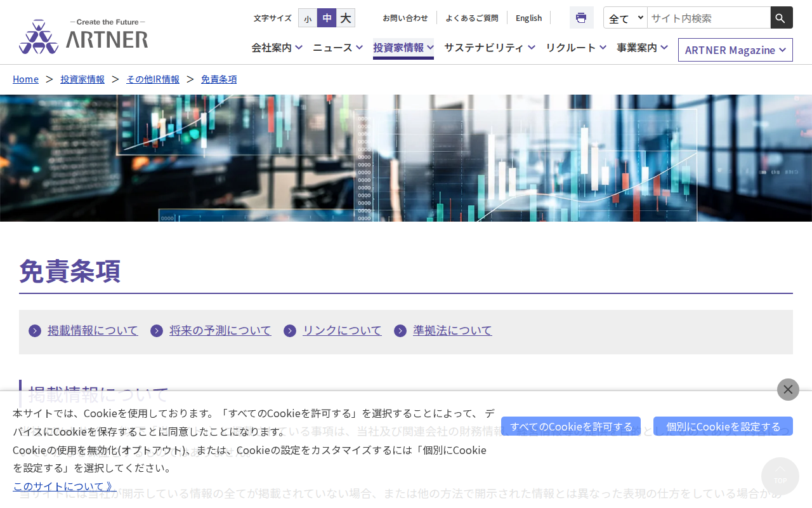Expand the サステナビリティ menu
This screenshot has width=812, height=508.
click(490, 48)
